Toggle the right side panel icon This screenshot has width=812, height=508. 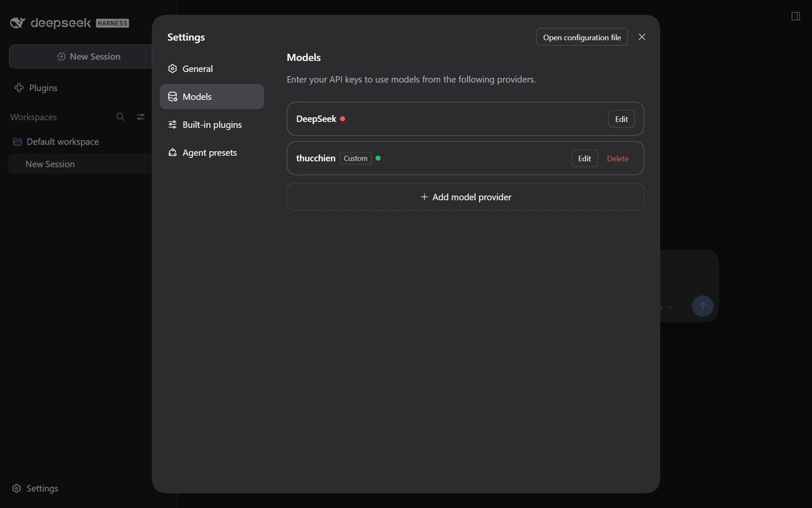tap(796, 16)
